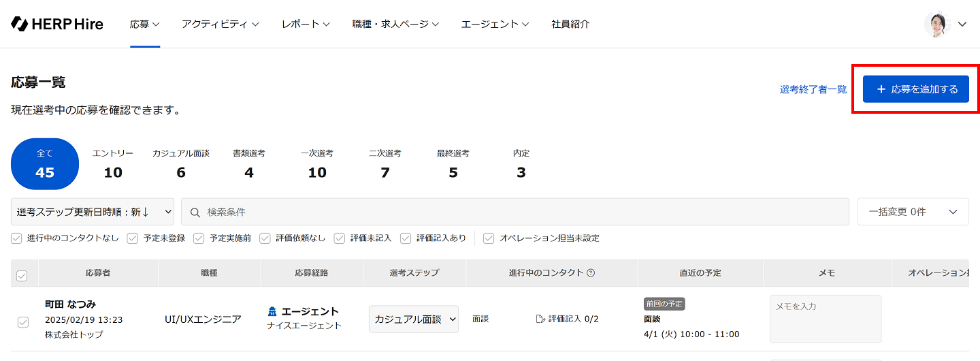Click the search magnifier icon

pos(195,213)
